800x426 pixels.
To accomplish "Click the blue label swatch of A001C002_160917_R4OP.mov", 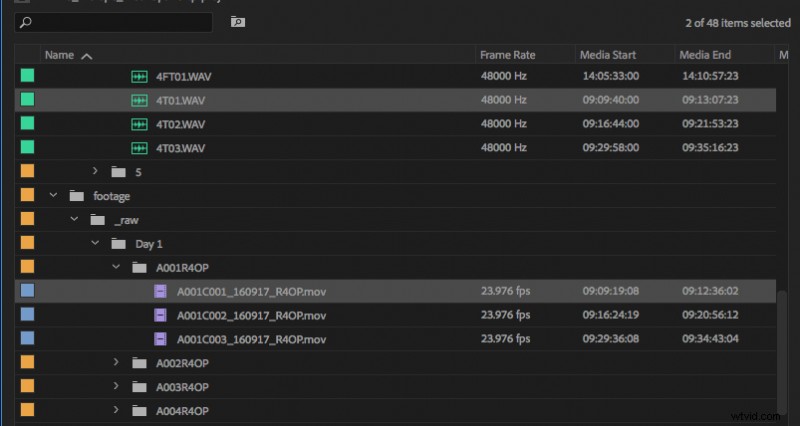I will pyautogui.click(x=28, y=314).
